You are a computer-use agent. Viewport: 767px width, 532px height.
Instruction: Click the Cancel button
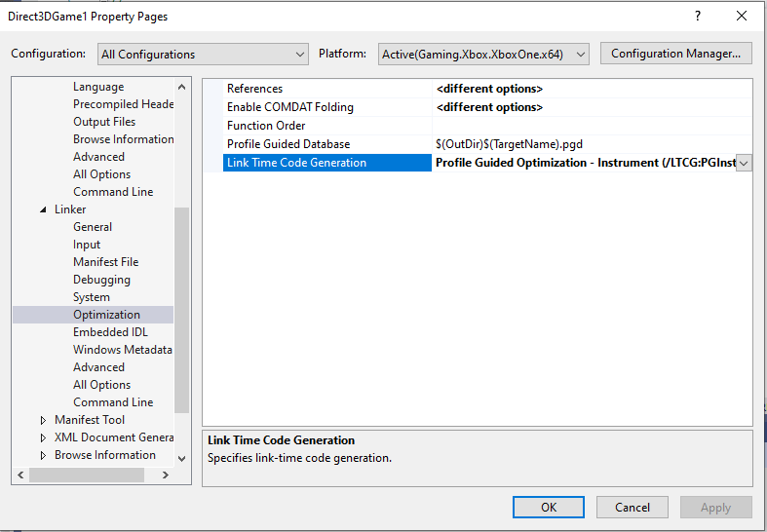point(632,507)
